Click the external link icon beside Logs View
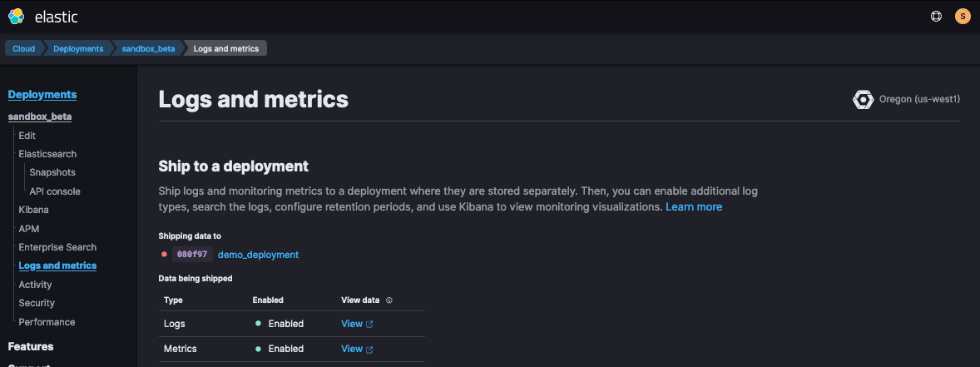The width and height of the screenshot is (980, 367). (x=369, y=325)
